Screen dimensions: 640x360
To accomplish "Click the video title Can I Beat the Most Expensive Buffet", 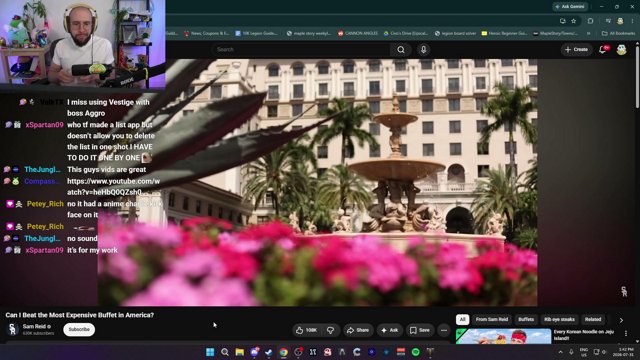I will point(80,315).
